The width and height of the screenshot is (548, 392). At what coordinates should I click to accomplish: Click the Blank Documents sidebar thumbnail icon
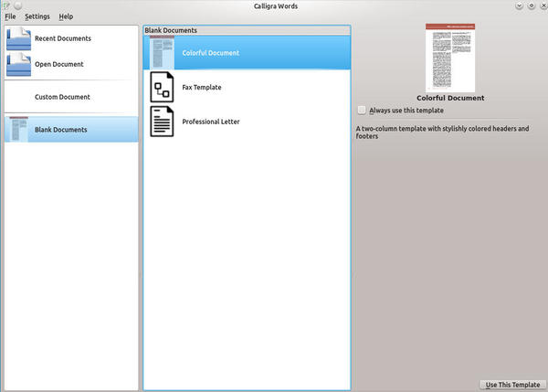(19, 130)
